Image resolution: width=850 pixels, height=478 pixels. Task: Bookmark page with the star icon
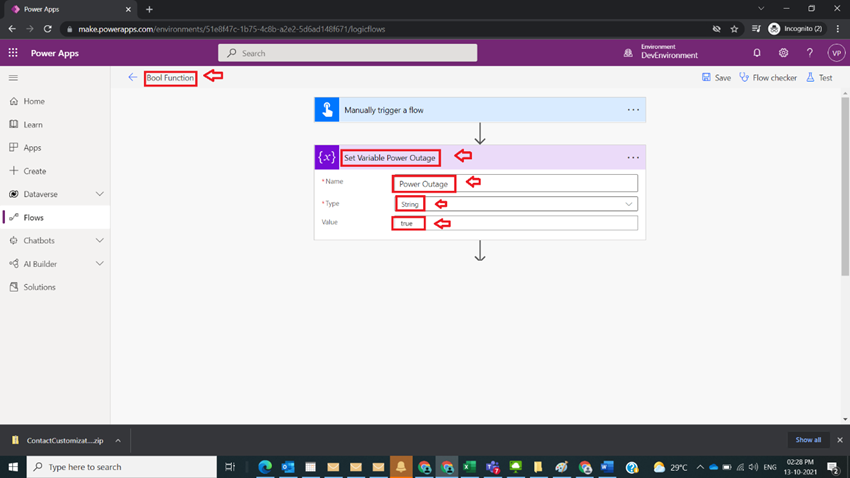point(734,29)
